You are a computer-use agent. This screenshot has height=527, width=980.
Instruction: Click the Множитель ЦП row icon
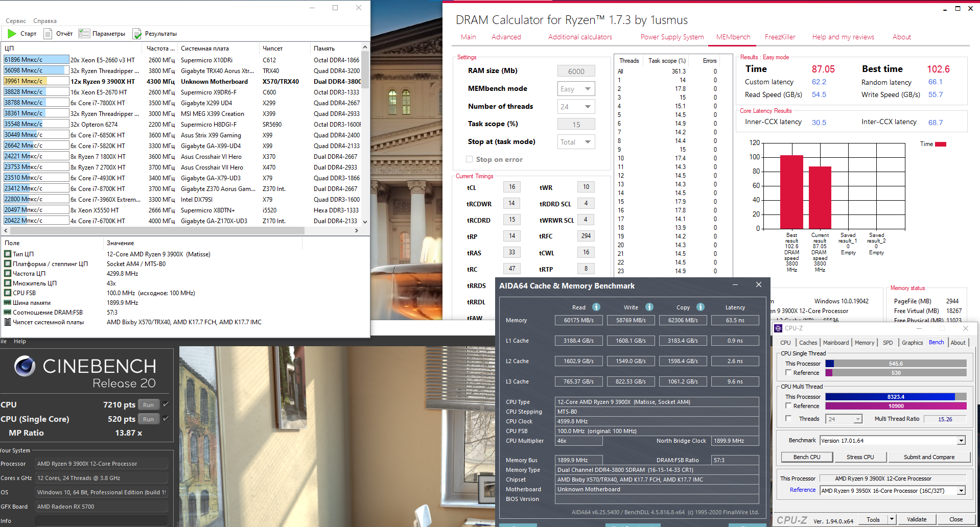pyautogui.click(x=8, y=283)
